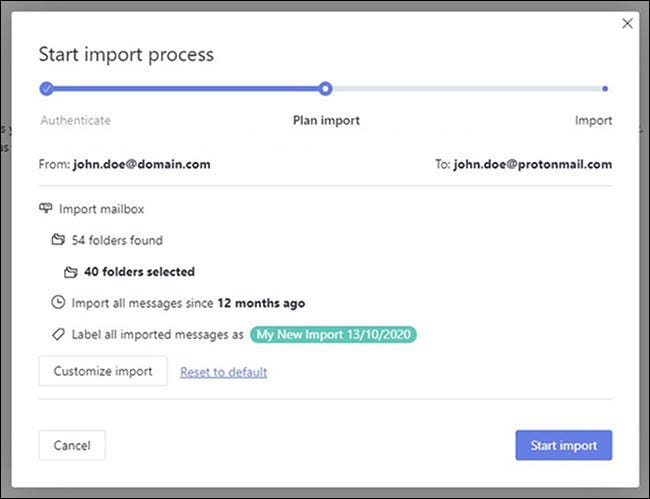The width and height of the screenshot is (650, 499).
Task: Click the tag icon beside Label all imported messages
Action: [x=58, y=334]
